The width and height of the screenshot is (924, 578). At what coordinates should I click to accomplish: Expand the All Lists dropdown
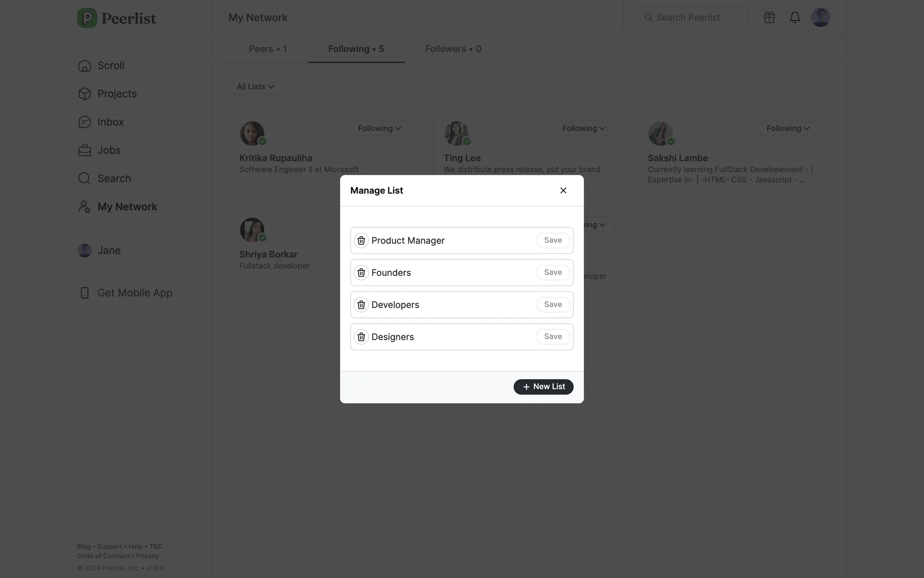256,87
